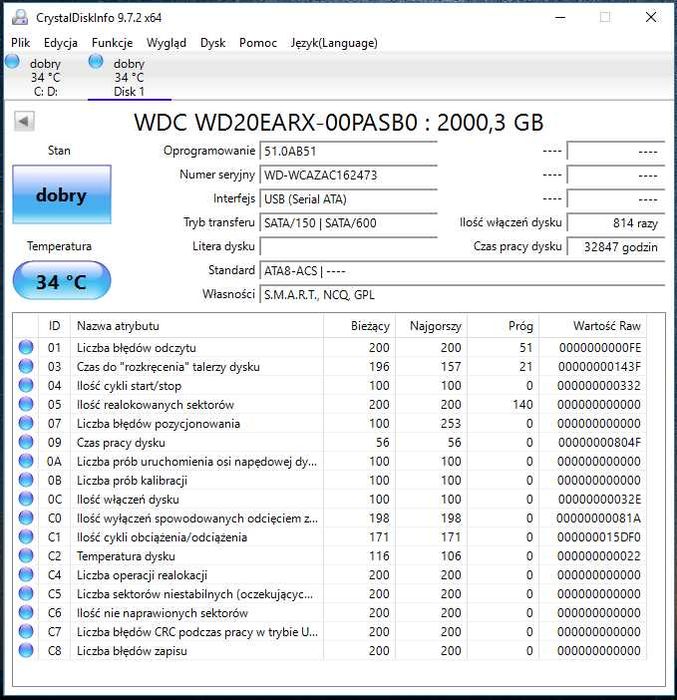Click status orb for attribute C1
Screen dimensions: 677x700
pyautogui.click(x=26, y=537)
